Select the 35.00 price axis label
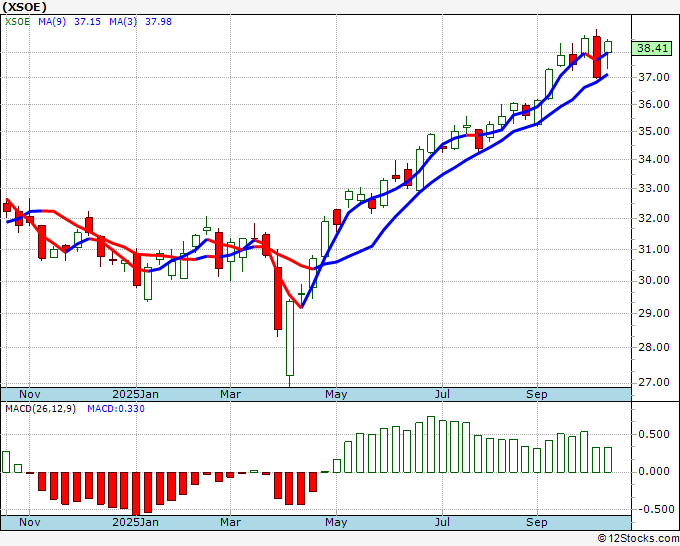This screenshot has height=546, width=680. point(654,131)
